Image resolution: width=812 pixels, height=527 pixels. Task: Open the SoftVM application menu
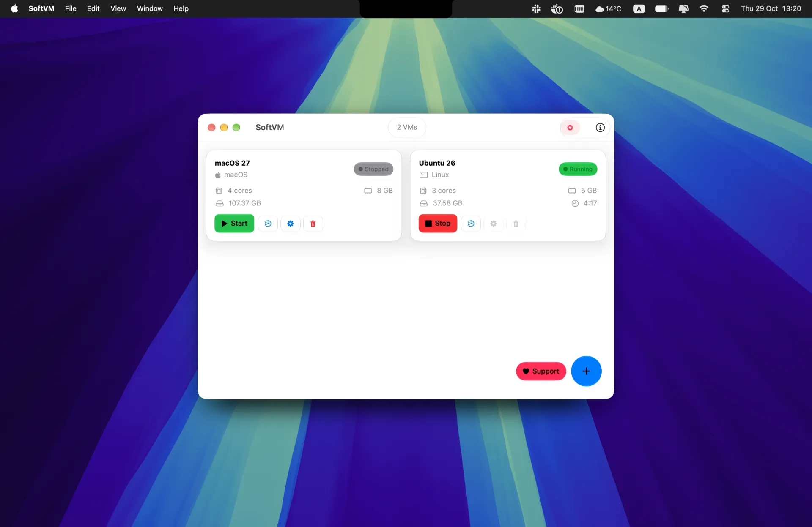pos(41,8)
